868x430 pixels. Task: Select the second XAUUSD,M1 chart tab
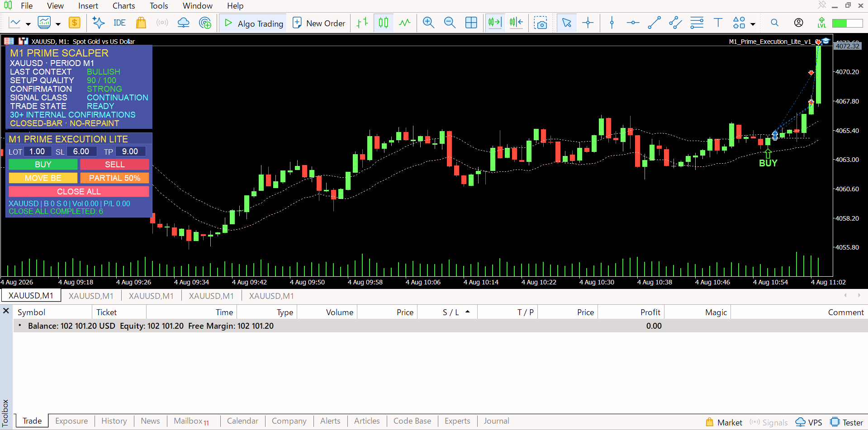click(x=91, y=296)
